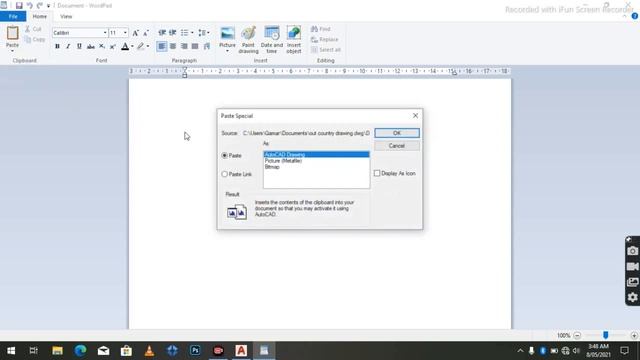Insert Date and time

[x=272, y=40]
